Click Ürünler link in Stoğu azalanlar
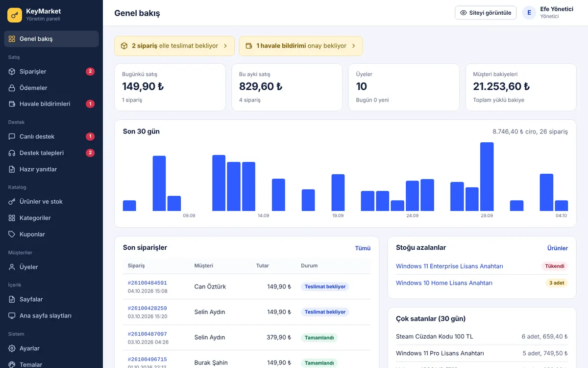The height and width of the screenshot is (368, 588). point(558,248)
